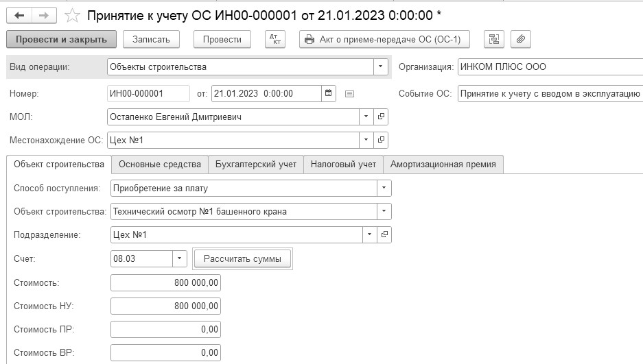Click the Стоимость ПР field

click(x=165, y=329)
